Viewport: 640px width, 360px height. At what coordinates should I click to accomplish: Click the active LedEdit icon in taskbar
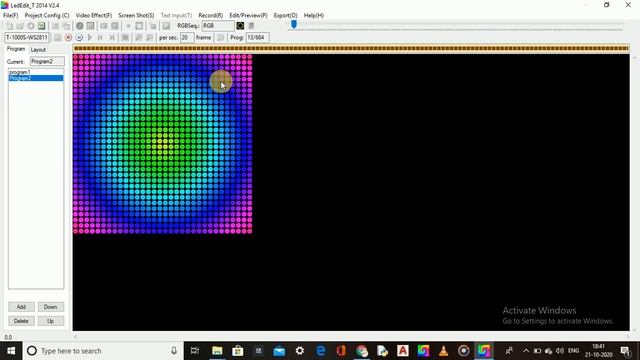point(484,351)
